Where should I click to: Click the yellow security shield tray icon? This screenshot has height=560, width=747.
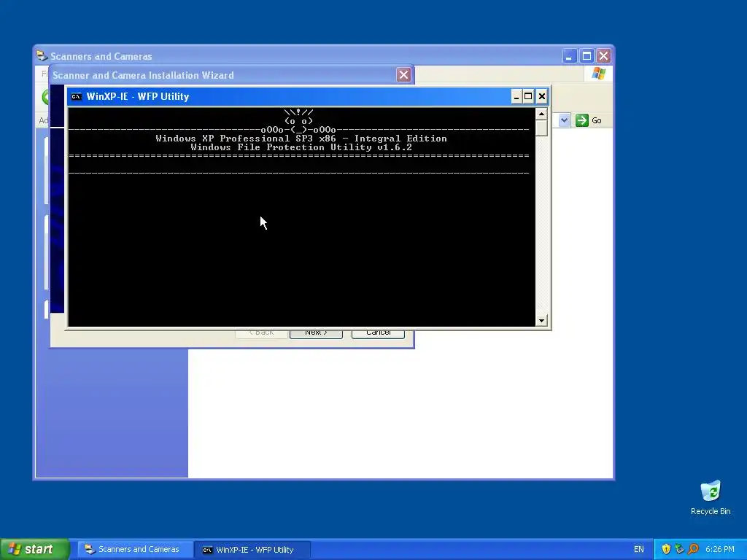[x=666, y=549]
